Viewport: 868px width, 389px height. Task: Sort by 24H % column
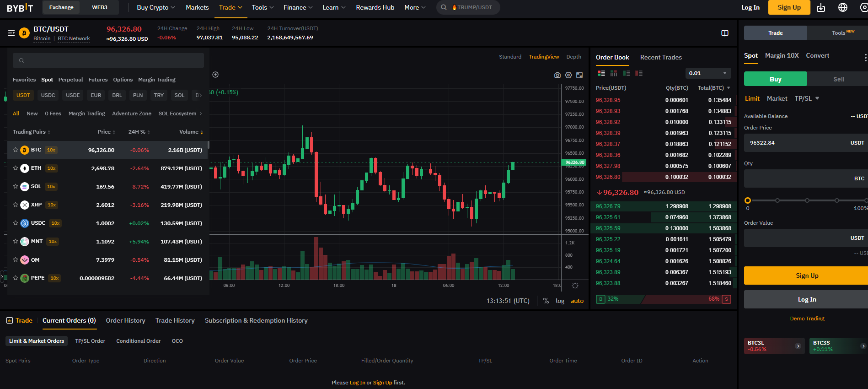click(139, 132)
